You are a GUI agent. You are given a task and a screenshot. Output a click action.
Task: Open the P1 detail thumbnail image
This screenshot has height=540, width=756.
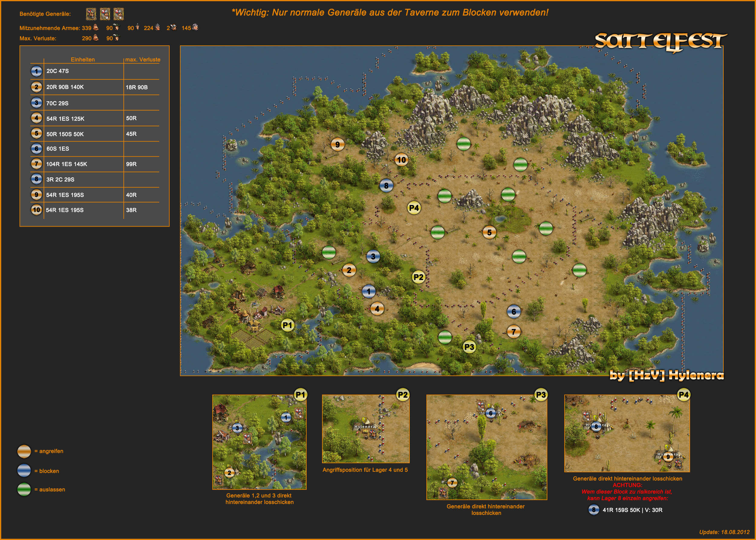tap(259, 442)
